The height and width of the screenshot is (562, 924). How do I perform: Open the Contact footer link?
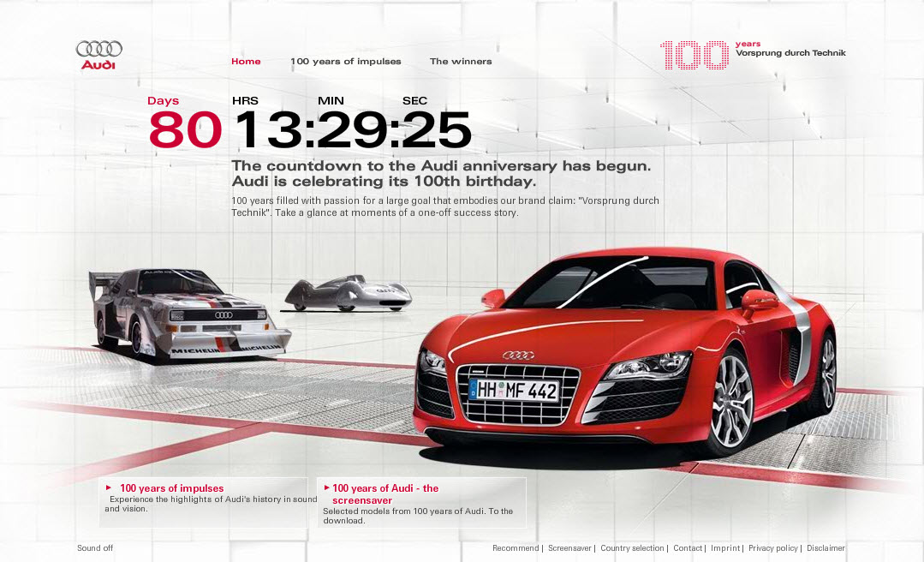(x=688, y=547)
